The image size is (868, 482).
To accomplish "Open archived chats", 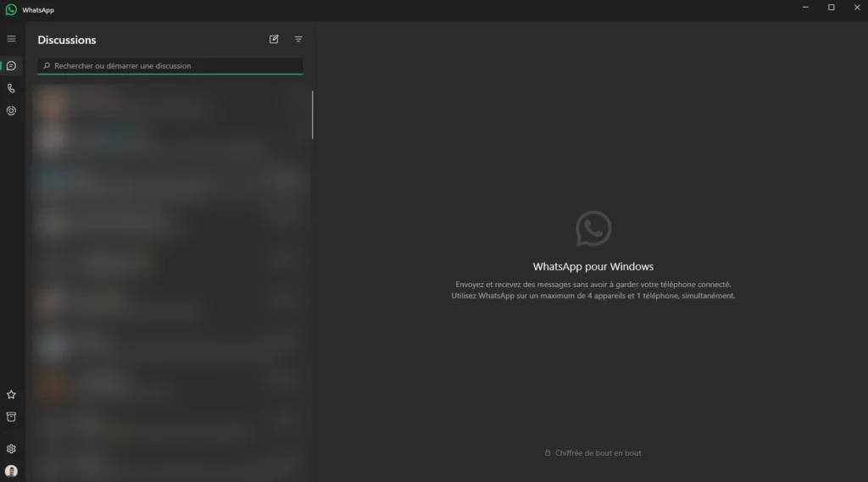I will click(11, 417).
